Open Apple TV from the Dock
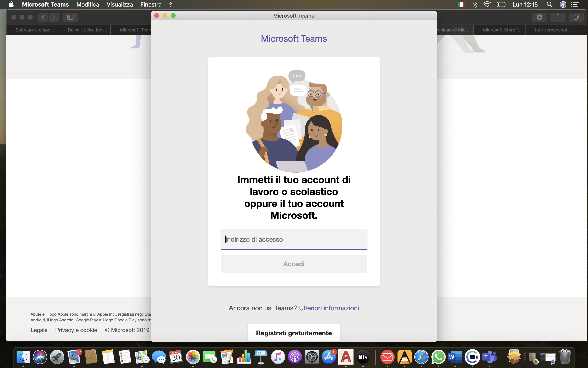 coord(363,357)
